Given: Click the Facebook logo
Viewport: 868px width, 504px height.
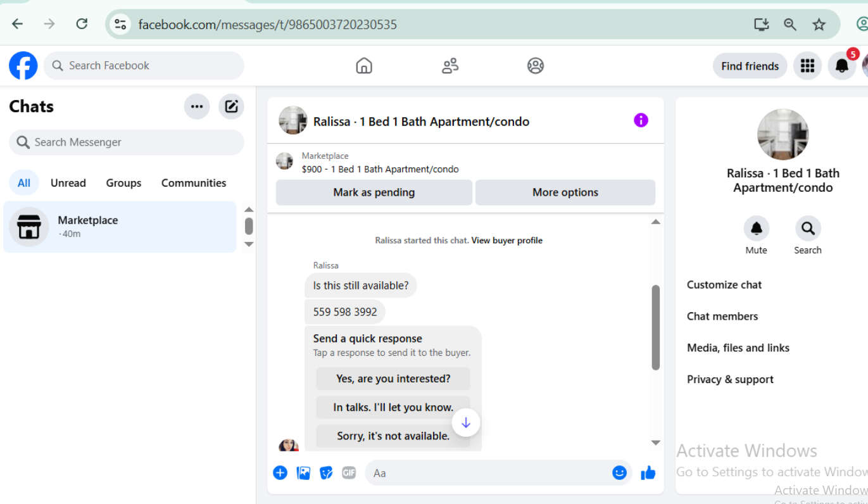Looking at the screenshot, I should click(x=23, y=66).
